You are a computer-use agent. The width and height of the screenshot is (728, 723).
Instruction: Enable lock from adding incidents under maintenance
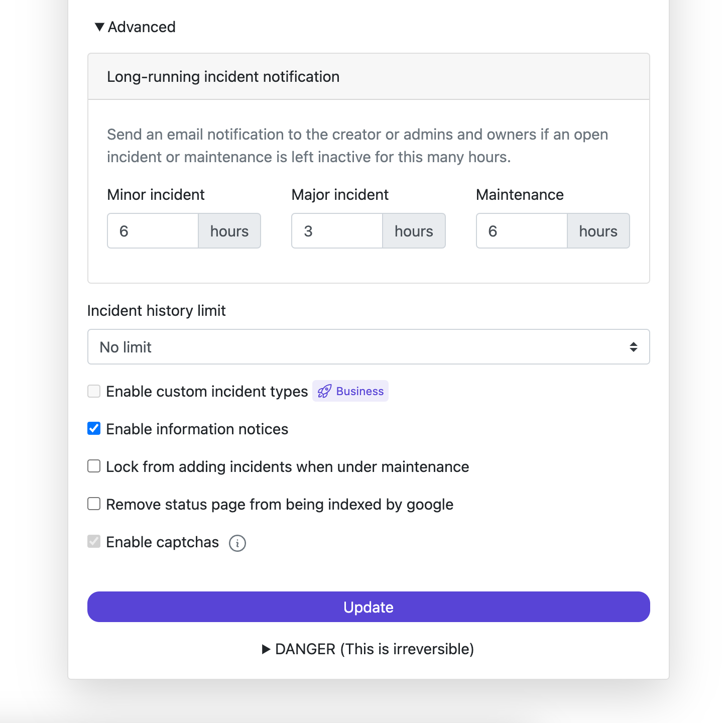pyautogui.click(x=94, y=466)
